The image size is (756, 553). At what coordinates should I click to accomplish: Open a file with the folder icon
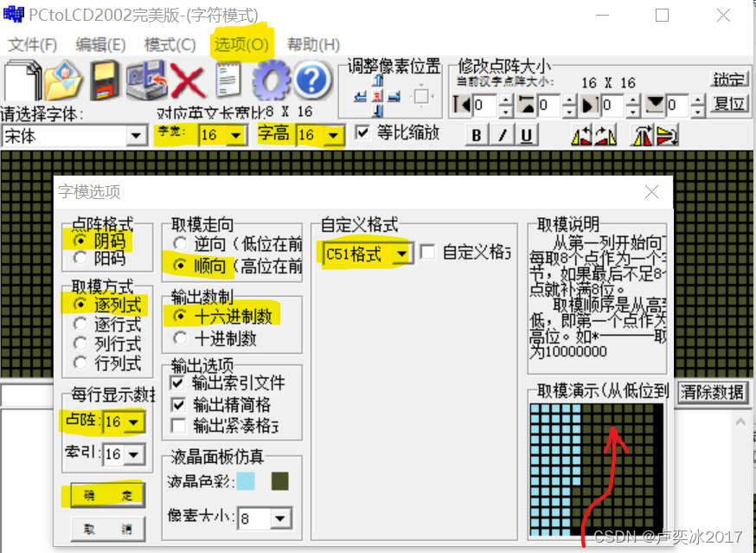click(x=64, y=80)
